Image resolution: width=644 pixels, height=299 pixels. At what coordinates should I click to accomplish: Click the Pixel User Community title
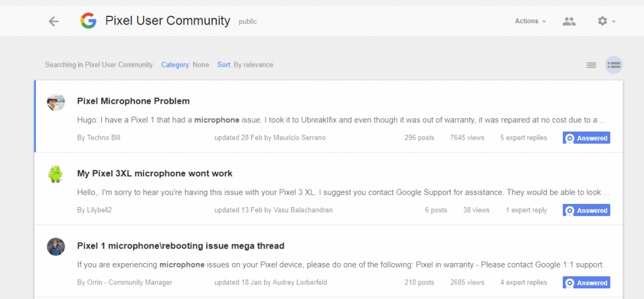tap(167, 21)
